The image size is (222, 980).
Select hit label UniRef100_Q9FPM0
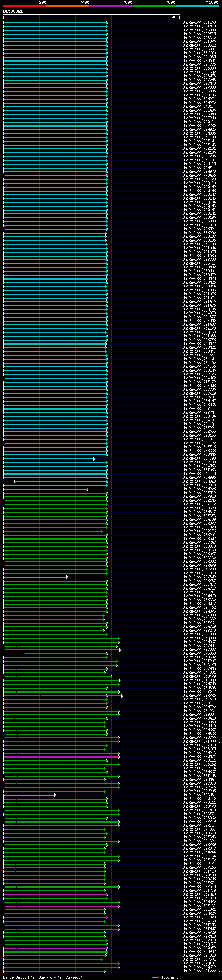point(199,118)
